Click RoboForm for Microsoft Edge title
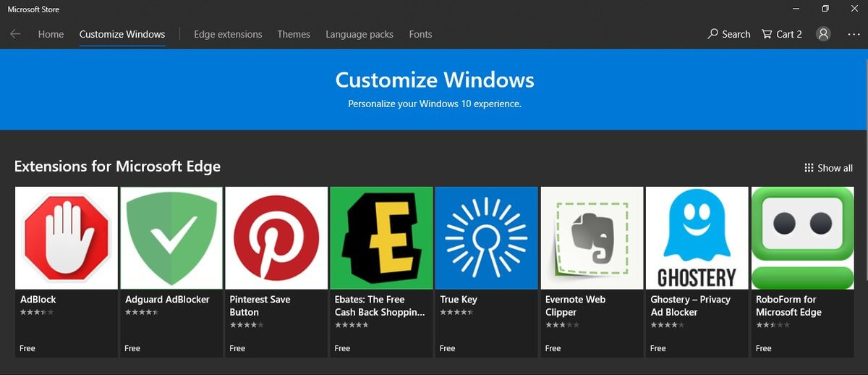This screenshot has height=375, width=868. 788,306
